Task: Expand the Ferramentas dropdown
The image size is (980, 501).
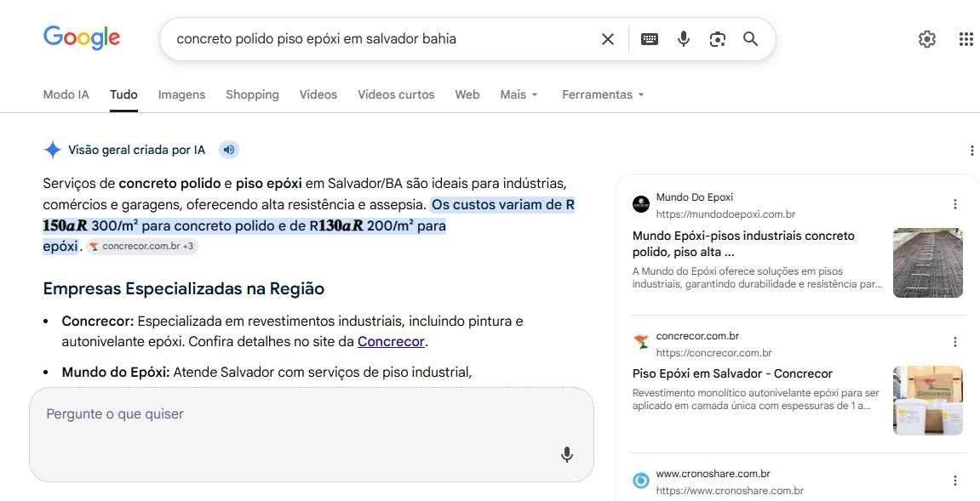Action: click(603, 95)
